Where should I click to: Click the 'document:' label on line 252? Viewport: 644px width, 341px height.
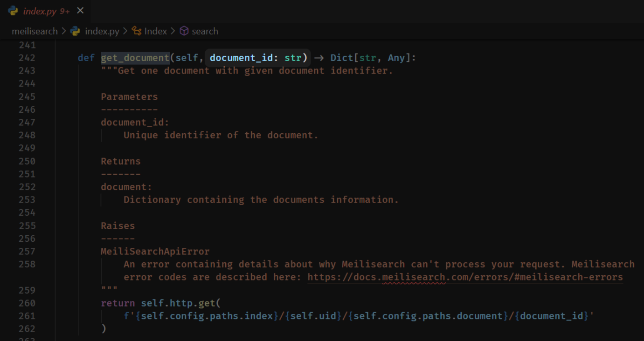pos(126,187)
